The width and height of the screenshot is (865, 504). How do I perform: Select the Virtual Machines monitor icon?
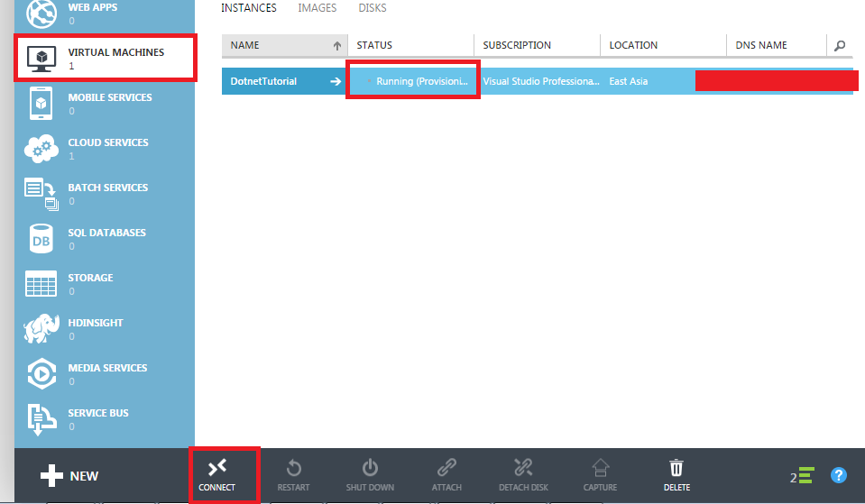41,59
